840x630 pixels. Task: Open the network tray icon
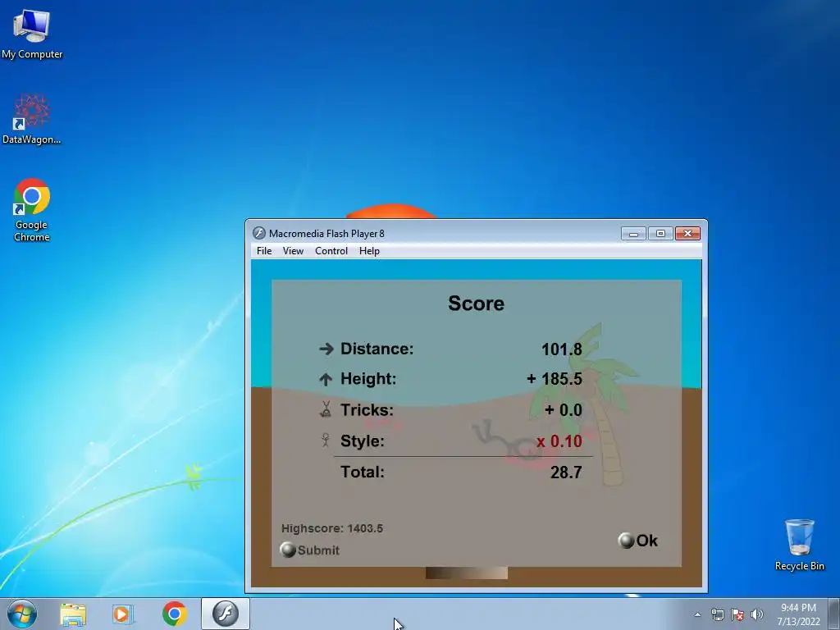pos(717,614)
